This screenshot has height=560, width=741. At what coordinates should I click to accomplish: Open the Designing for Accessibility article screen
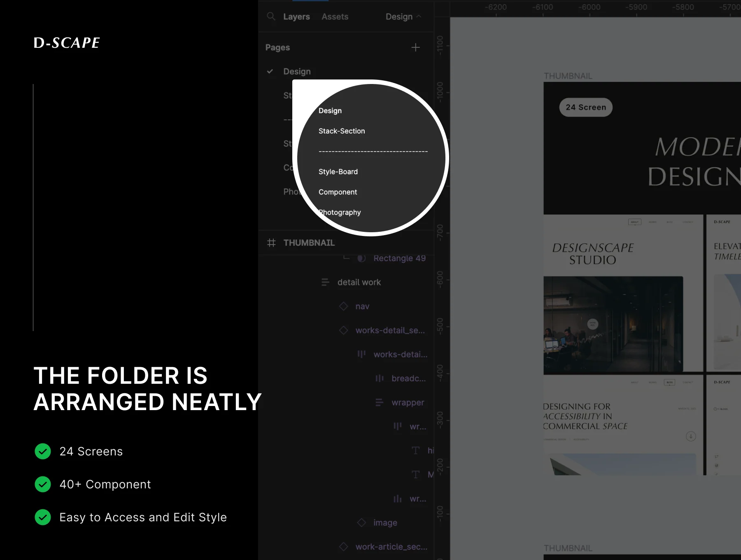click(x=623, y=426)
